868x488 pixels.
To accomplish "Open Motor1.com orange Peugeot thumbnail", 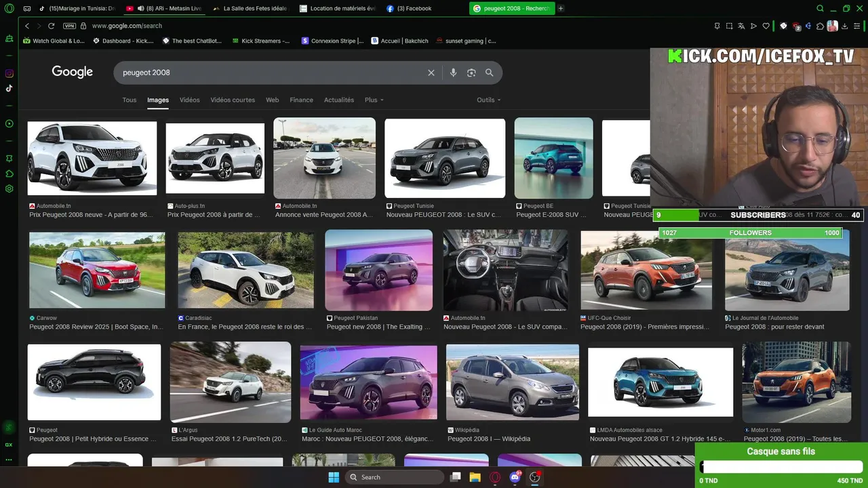I will 796,382.
